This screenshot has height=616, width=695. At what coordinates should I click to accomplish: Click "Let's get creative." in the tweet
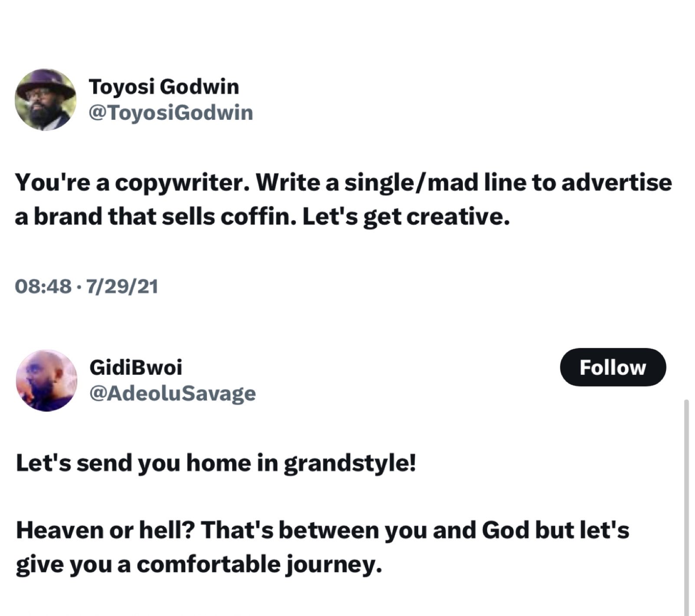(x=406, y=216)
